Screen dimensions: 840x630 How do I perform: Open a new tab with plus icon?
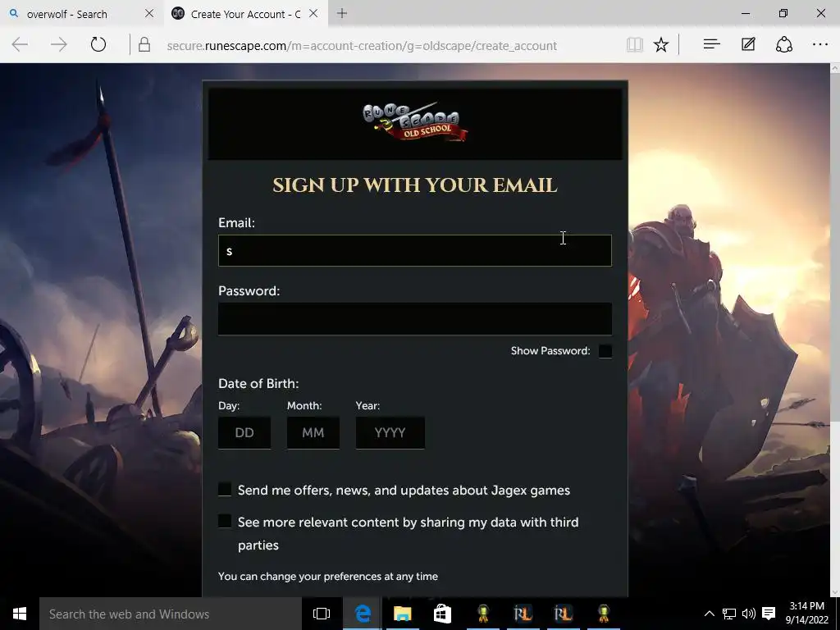[342, 13]
